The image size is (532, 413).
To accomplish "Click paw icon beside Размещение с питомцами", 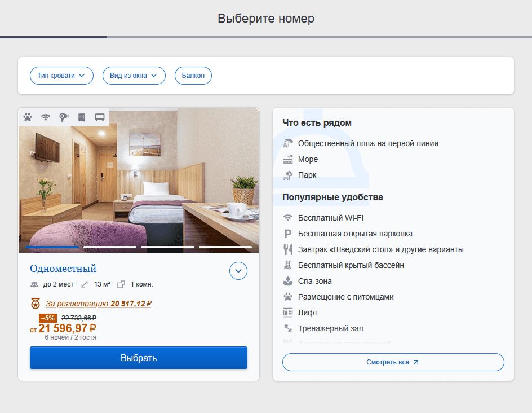I will coord(288,297).
